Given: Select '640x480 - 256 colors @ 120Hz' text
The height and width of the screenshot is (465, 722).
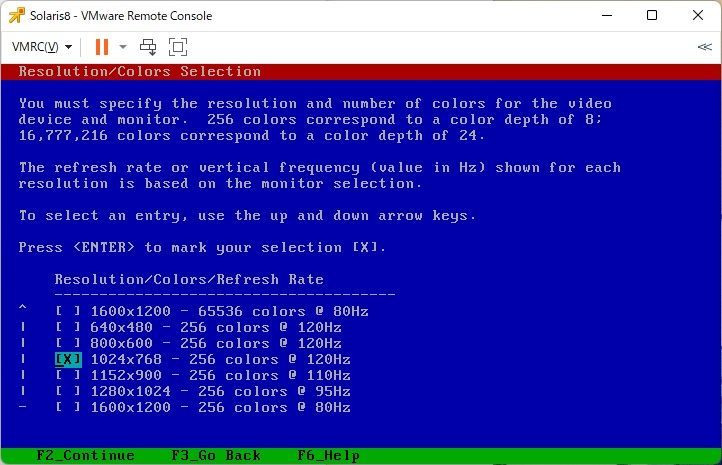Looking at the screenshot, I should pos(216,327).
